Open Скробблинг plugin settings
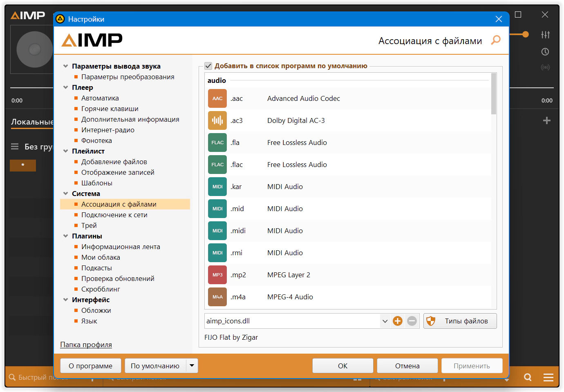This screenshot has height=392, width=564. coord(101,289)
